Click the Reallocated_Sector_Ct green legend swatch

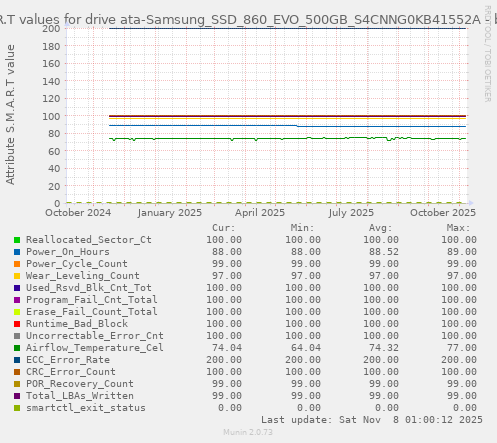(x=17, y=240)
